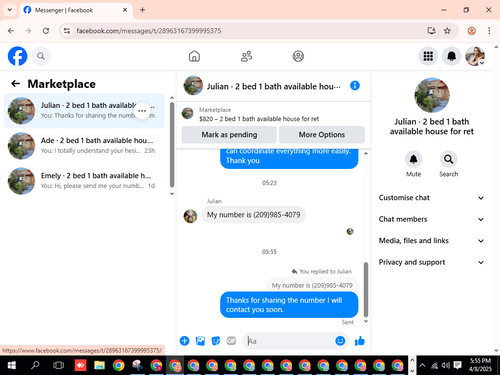Click the conversation list scrollbar
This screenshot has width=500, height=375.
172,145
